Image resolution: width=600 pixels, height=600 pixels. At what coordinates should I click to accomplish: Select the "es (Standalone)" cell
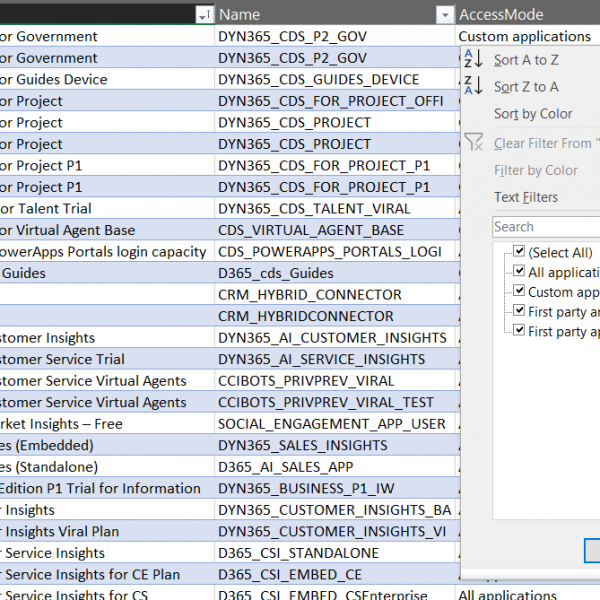click(107, 467)
